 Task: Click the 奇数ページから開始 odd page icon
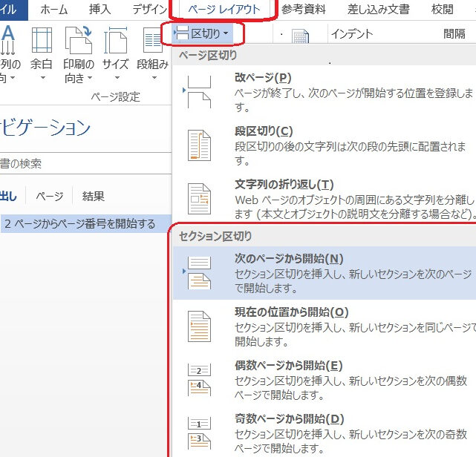pyautogui.click(x=199, y=433)
